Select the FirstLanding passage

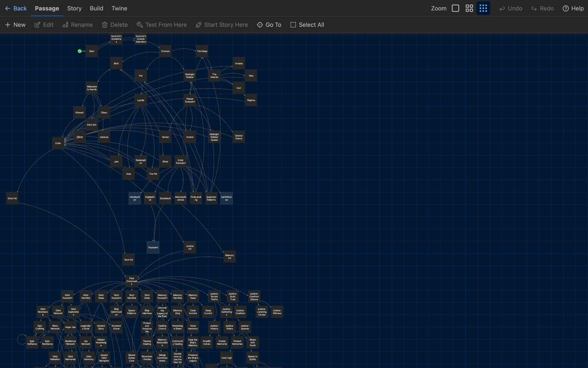point(196,198)
